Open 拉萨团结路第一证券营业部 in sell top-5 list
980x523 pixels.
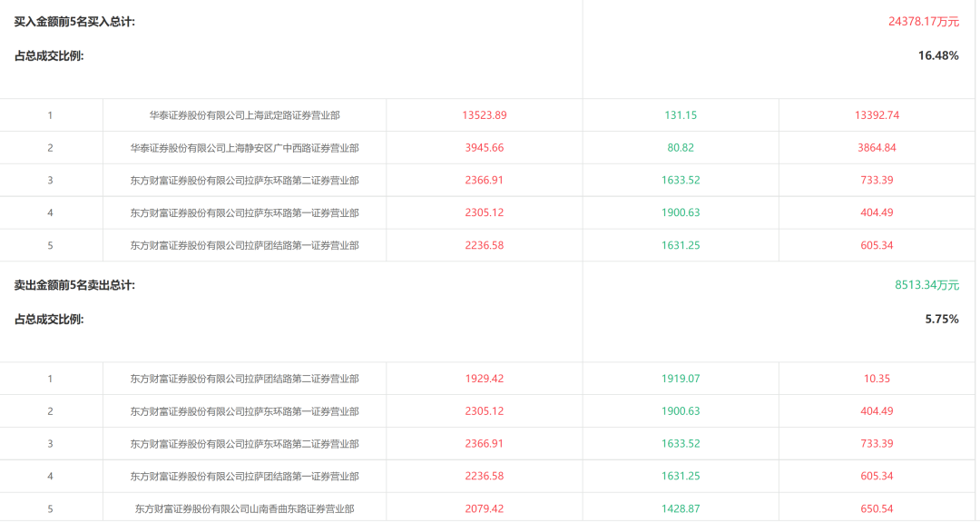pos(244,476)
